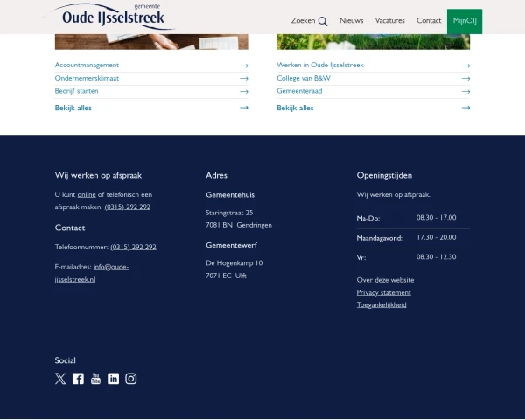Image resolution: width=525 pixels, height=420 pixels.
Task: Open the Accountmanagement link
Action: point(87,65)
